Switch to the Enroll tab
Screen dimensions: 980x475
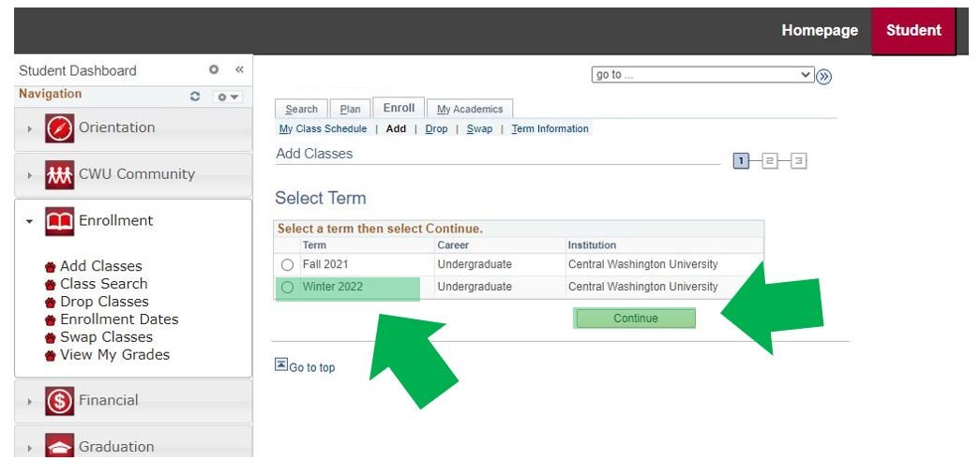[x=399, y=108]
